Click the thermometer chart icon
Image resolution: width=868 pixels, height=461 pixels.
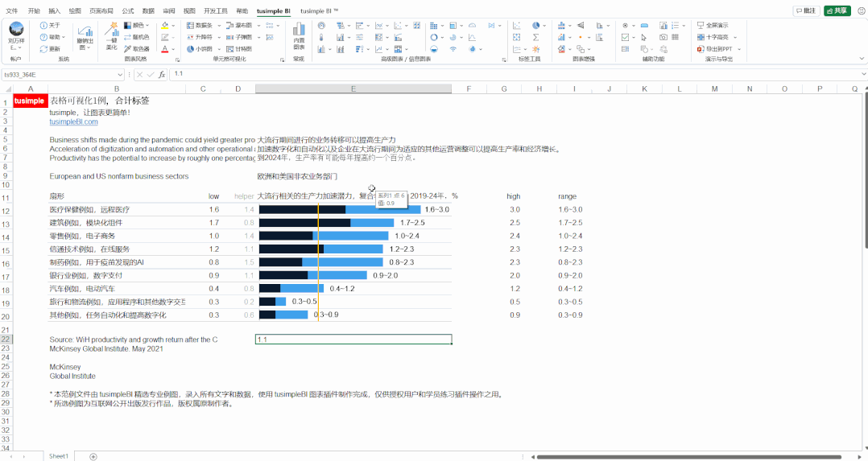[321, 37]
